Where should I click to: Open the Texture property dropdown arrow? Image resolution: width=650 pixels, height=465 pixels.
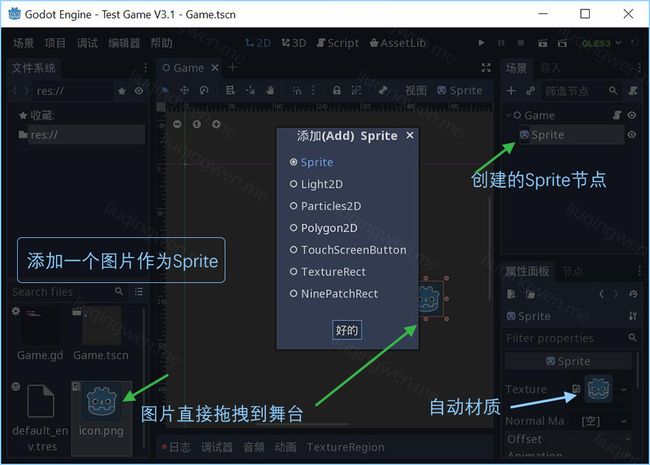tap(624, 389)
